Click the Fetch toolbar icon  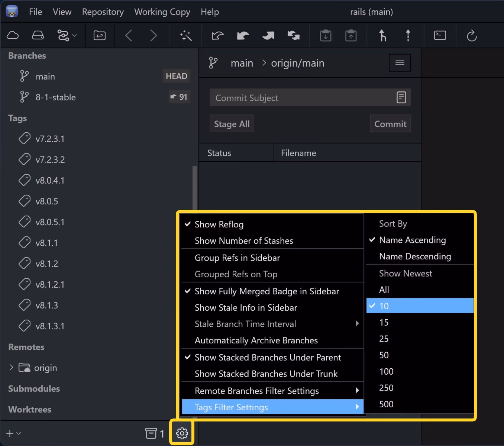(x=217, y=36)
